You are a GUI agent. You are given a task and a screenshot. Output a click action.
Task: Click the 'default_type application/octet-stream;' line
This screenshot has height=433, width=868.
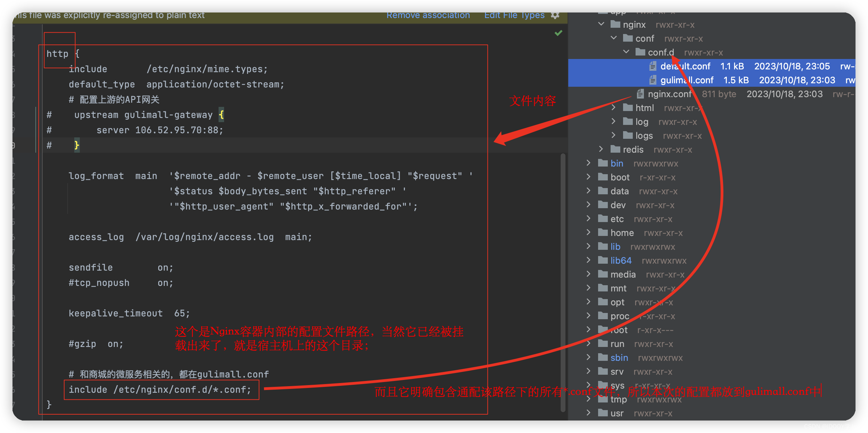tap(176, 84)
